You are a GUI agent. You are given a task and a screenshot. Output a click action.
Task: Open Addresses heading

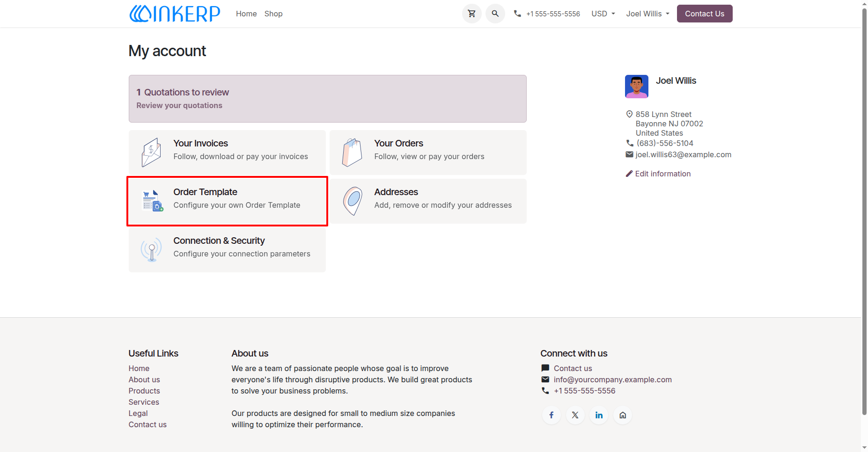(x=396, y=192)
